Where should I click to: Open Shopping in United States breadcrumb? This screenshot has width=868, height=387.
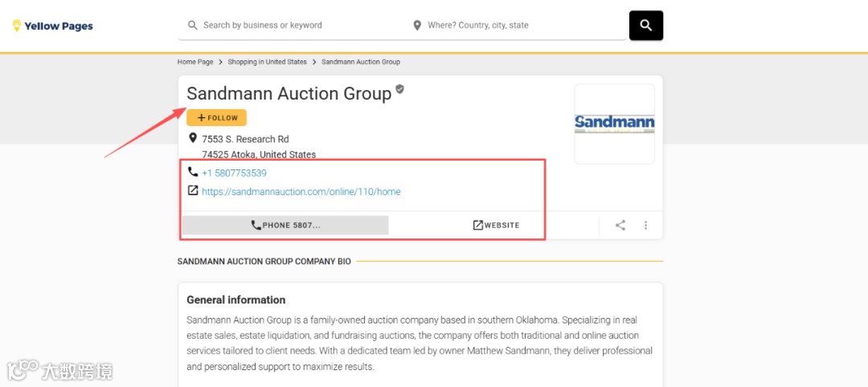[267, 62]
